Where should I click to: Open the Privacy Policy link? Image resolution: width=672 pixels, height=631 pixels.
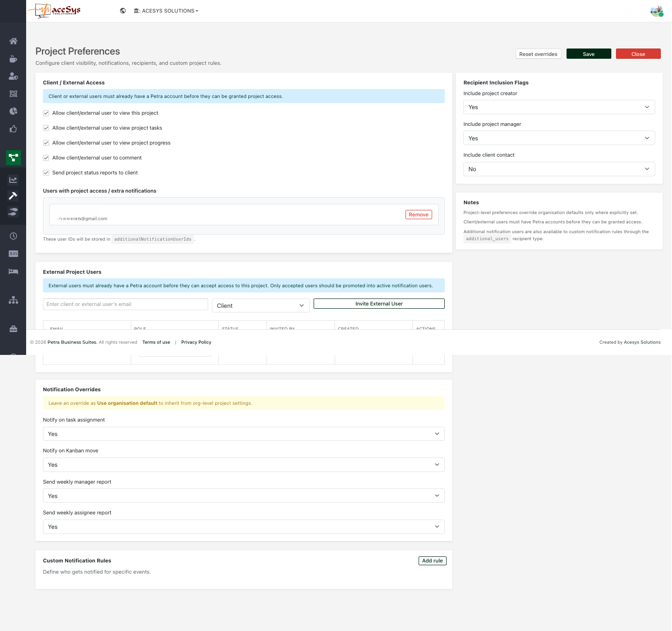coord(196,342)
